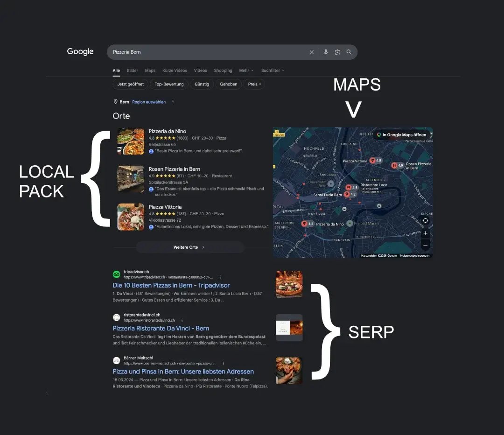Switch to the Maps tab
The image size is (504, 435).
(x=150, y=70)
